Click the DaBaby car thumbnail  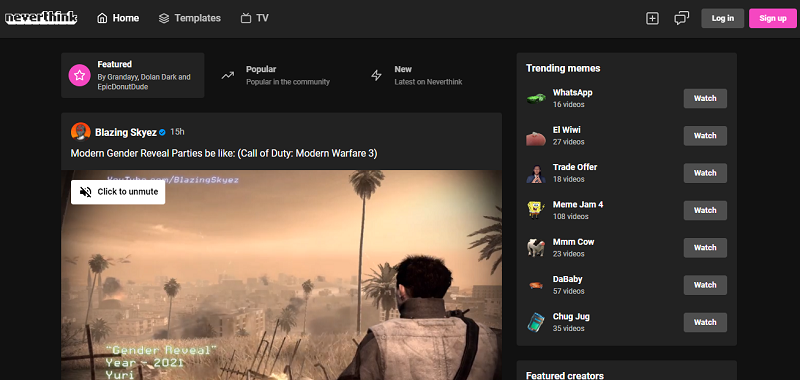(536, 285)
